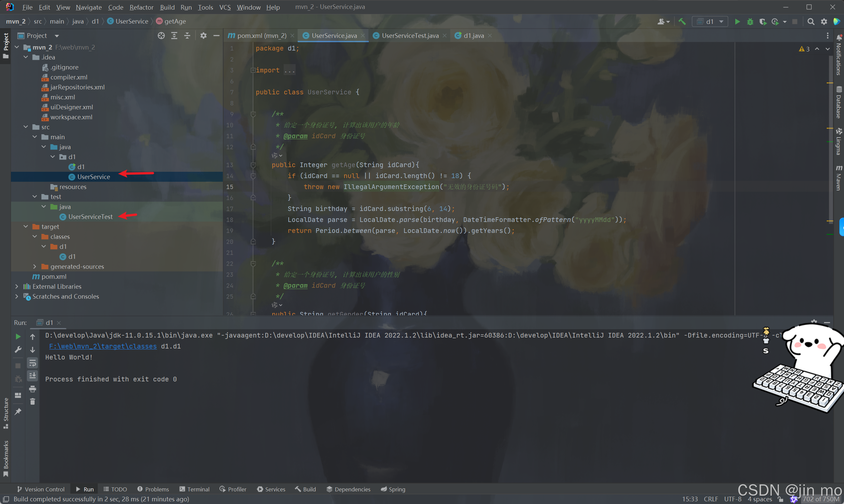844x504 pixels.
Task: Open Project panel options gear
Action: [x=203, y=36]
